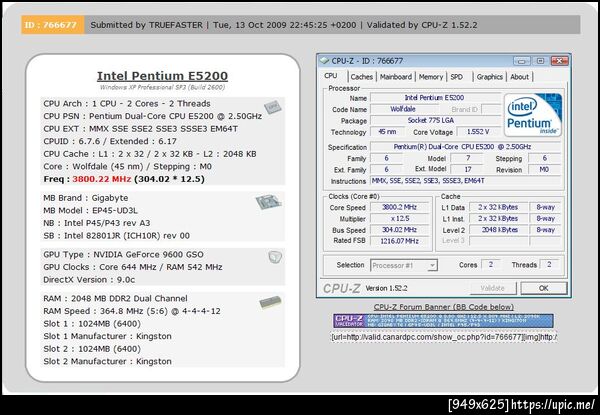Switch to the Caches tab

click(361, 77)
